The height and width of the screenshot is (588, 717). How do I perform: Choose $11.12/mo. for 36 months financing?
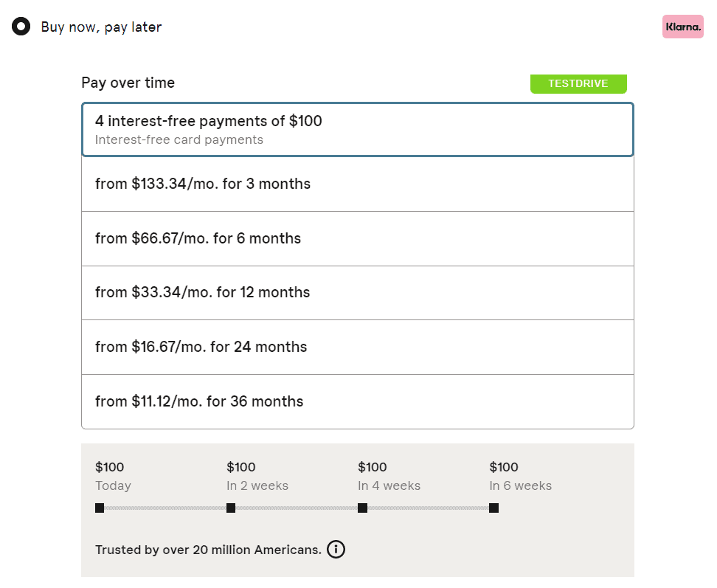pyautogui.click(x=357, y=401)
